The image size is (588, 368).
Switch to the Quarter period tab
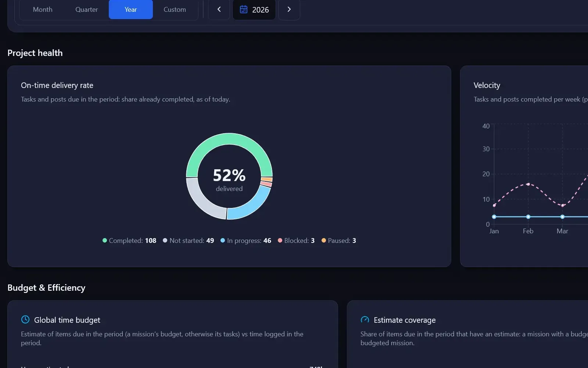[x=87, y=10]
